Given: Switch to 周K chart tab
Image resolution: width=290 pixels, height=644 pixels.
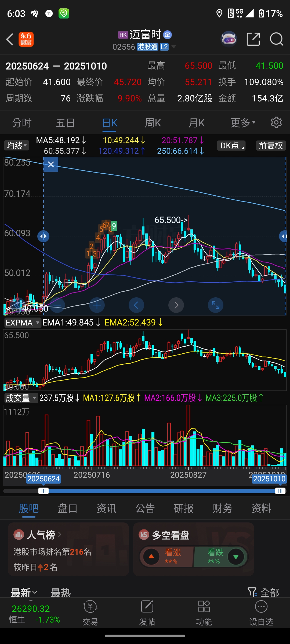Looking at the screenshot, I should tap(153, 123).
